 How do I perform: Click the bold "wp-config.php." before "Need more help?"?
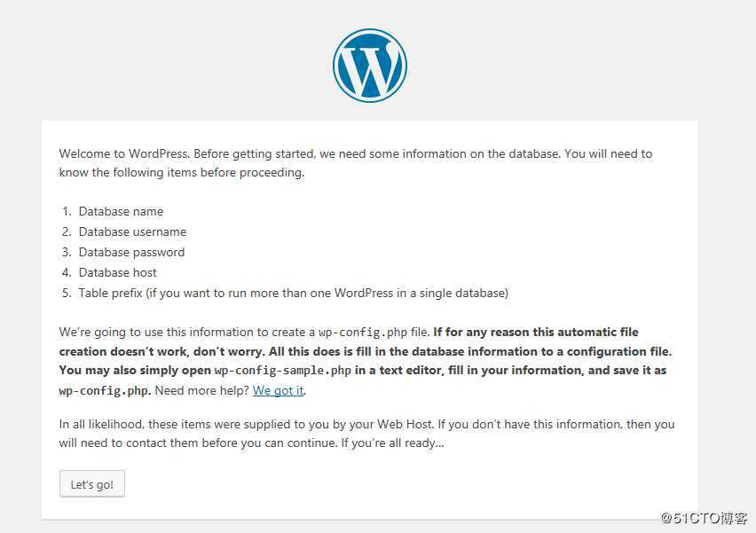point(105,390)
